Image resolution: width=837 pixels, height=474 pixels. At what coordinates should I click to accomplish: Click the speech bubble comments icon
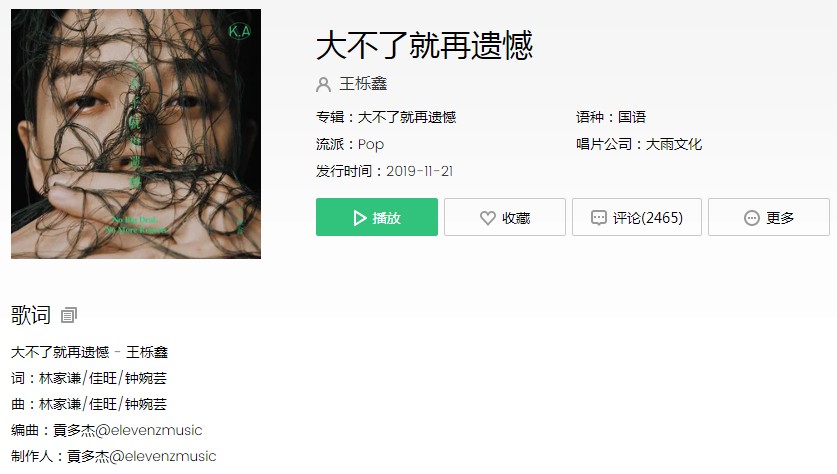pos(598,218)
